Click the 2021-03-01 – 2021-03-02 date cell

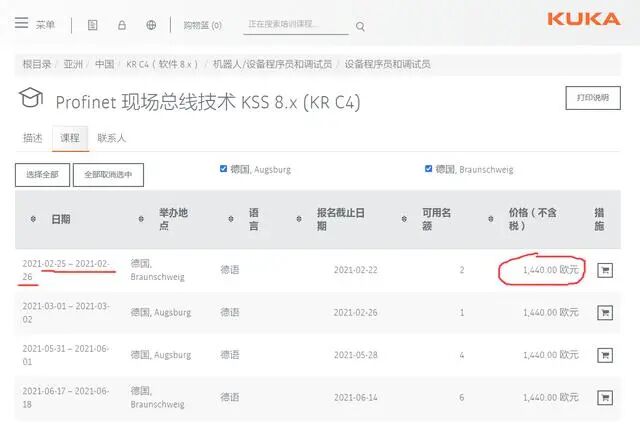(66, 313)
